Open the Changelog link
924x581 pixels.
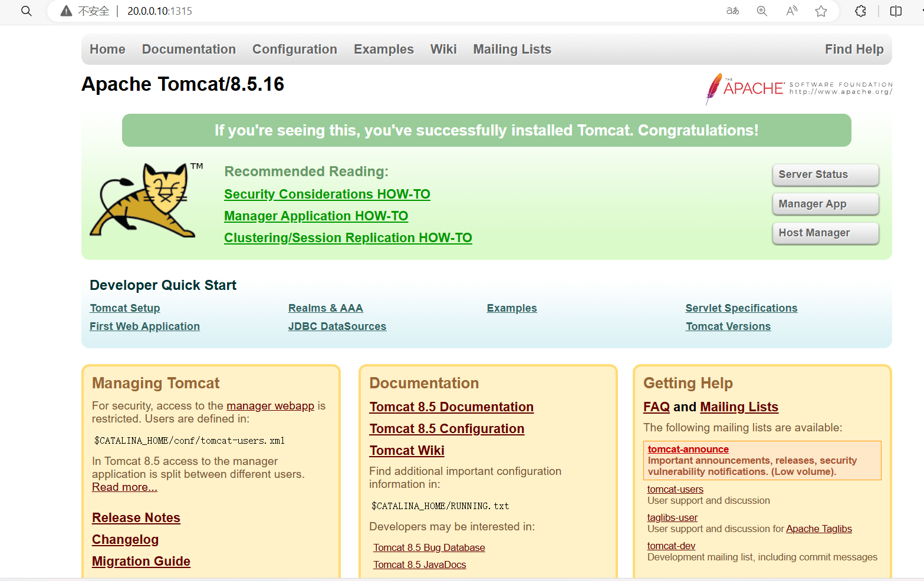tap(125, 540)
